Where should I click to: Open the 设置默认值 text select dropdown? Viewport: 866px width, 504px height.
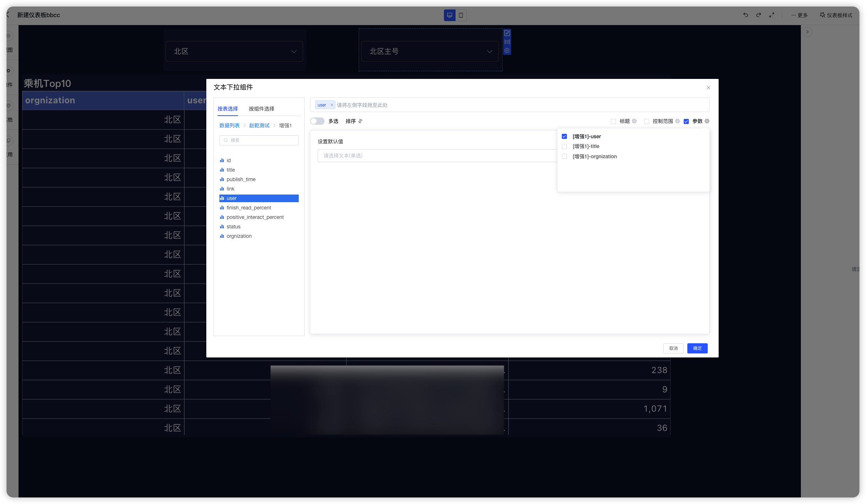[437, 156]
